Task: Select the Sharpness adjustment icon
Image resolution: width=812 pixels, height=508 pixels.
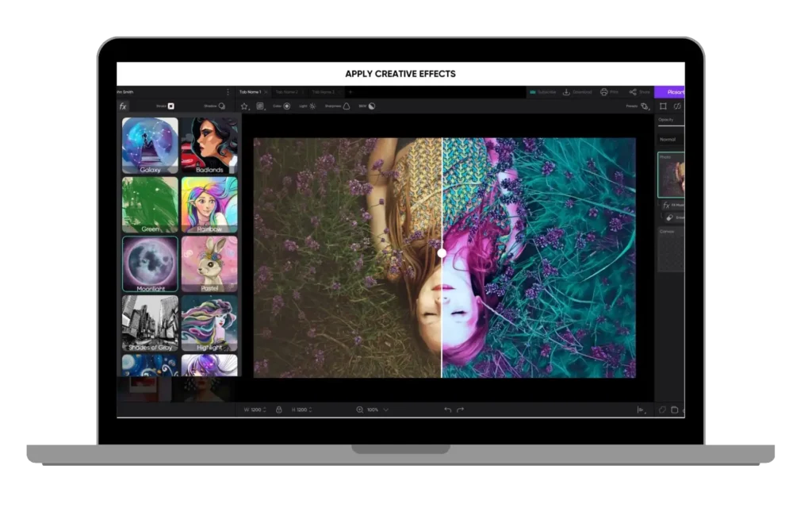Action: click(347, 106)
